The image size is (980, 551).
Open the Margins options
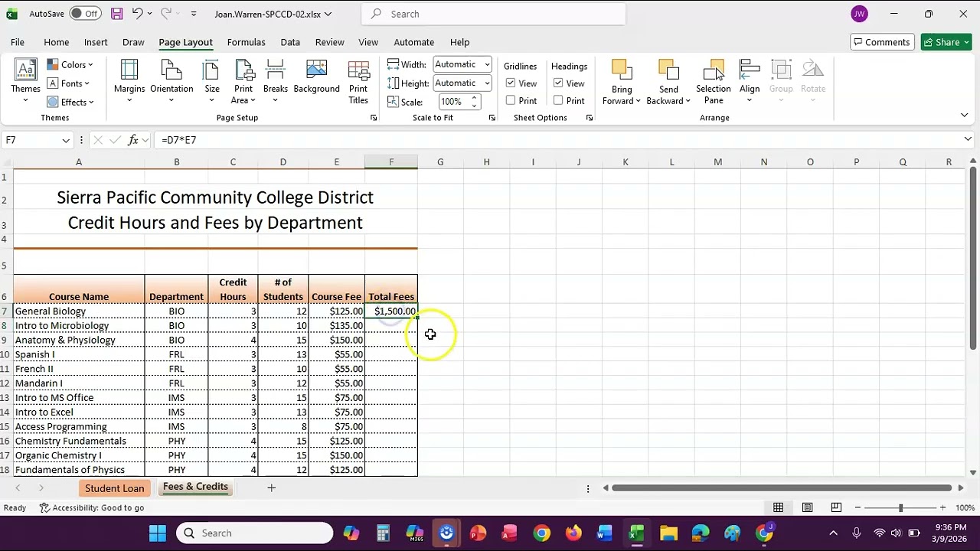(x=129, y=81)
